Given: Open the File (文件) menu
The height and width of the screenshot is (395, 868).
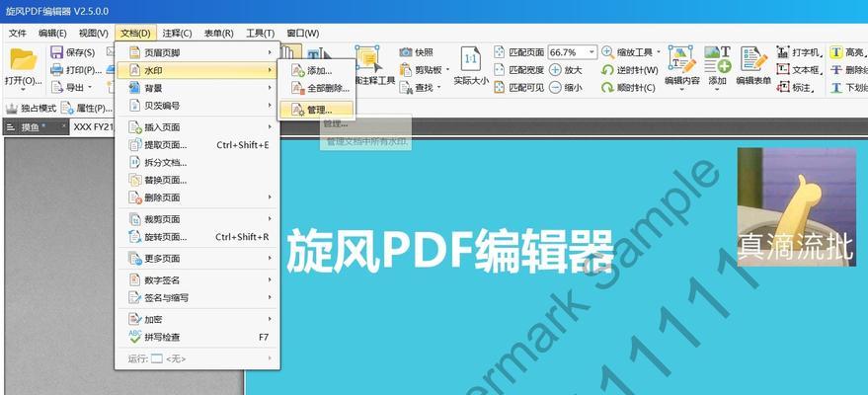Looking at the screenshot, I should (18, 34).
